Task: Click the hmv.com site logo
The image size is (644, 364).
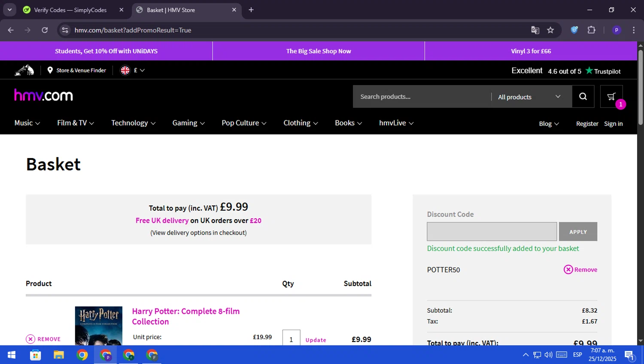Action: pyautogui.click(x=43, y=95)
